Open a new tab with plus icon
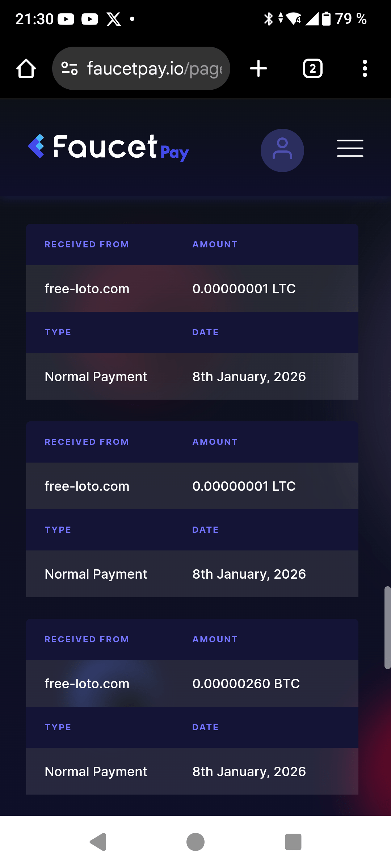This screenshot has height=868, width=391. (x=258, y=68)
